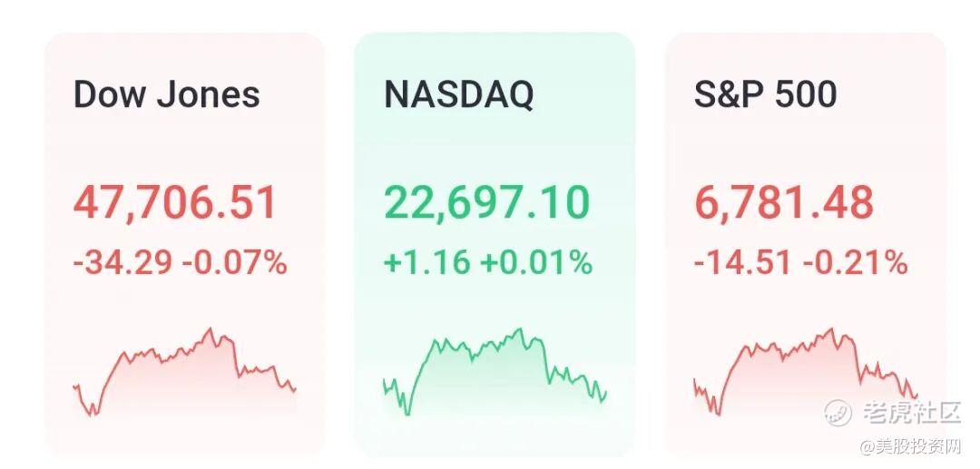Image resolution: width=980 pixels, height=469 pixels.
Task: Select the NASDAQ index title
Action: coord(458,94)
